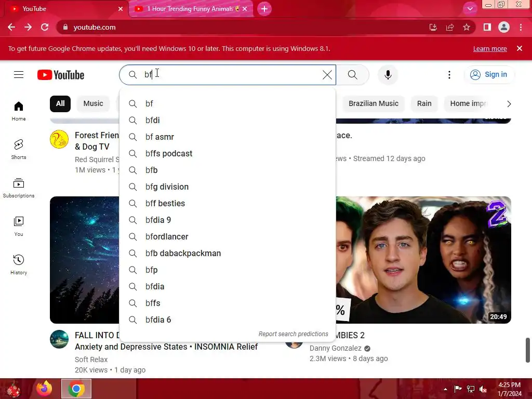Choose suggestion 'bffs podcast'
This screenshot has width=532, height=399.
click(228, 153)
